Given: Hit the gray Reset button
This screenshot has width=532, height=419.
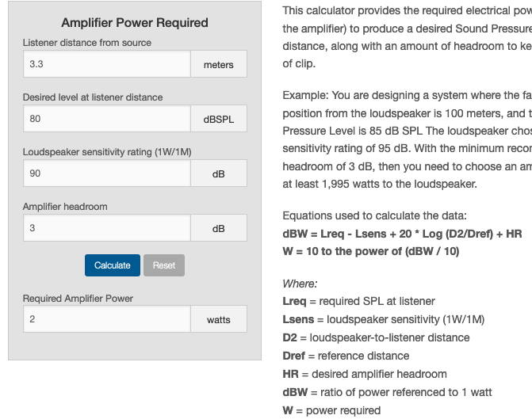Looking at the screenshot, I should pyautogui.click(x=164, y=265).
